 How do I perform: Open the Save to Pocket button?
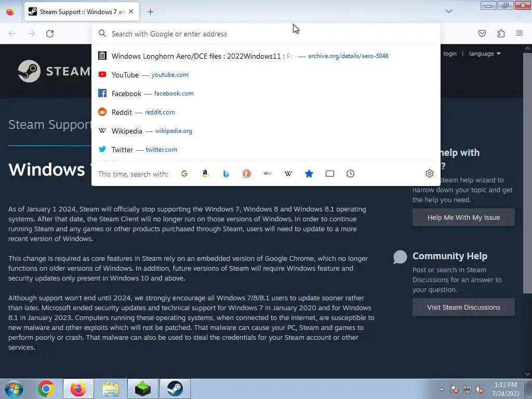point(482,33)
